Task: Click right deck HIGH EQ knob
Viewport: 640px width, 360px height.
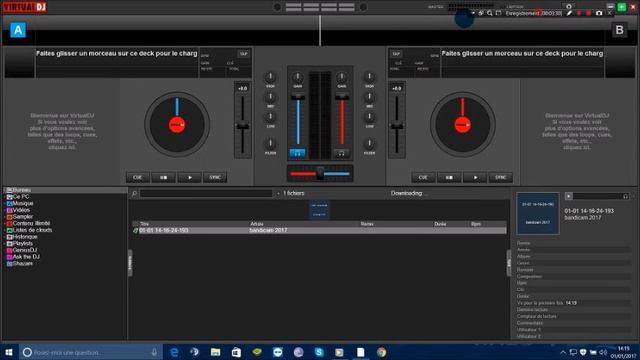Action: [x=369, y=77]
